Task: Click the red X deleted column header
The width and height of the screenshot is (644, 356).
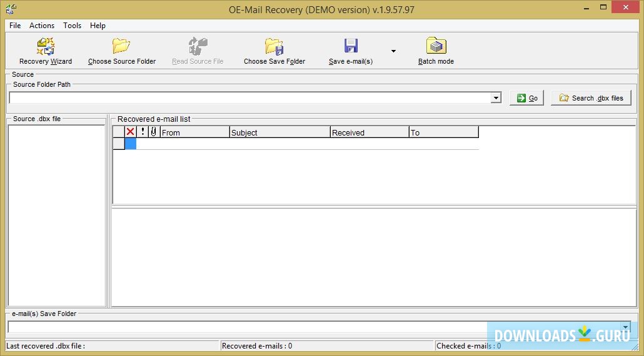Action: [130, 132]
